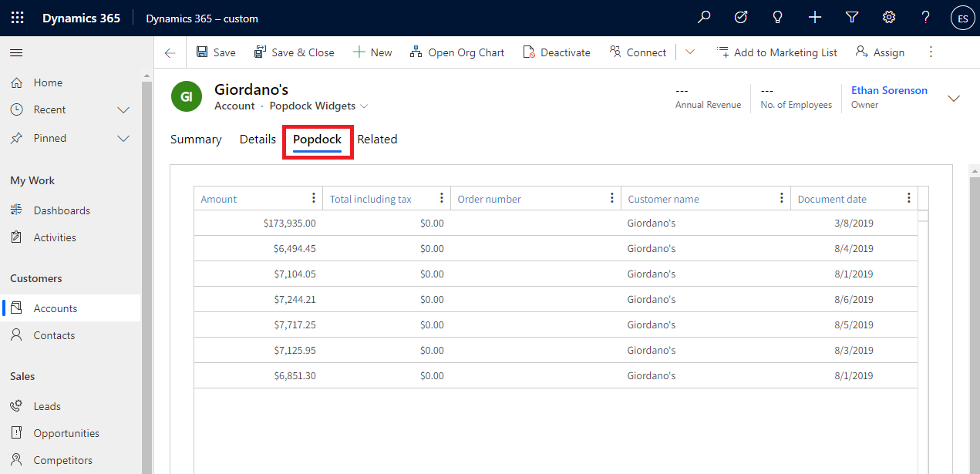Select the $6,494.45 amount cell
This screenshot has width=980, height=474.
(x=258, y=249)
